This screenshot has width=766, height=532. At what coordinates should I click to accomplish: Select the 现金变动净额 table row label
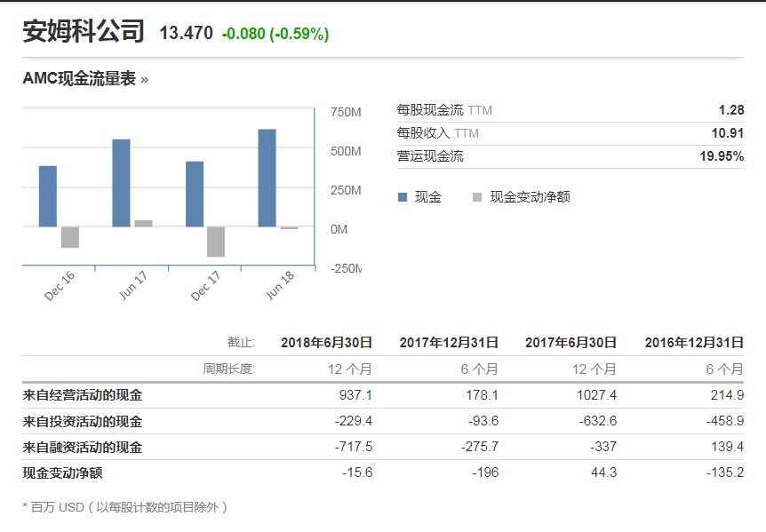(62, 473)
